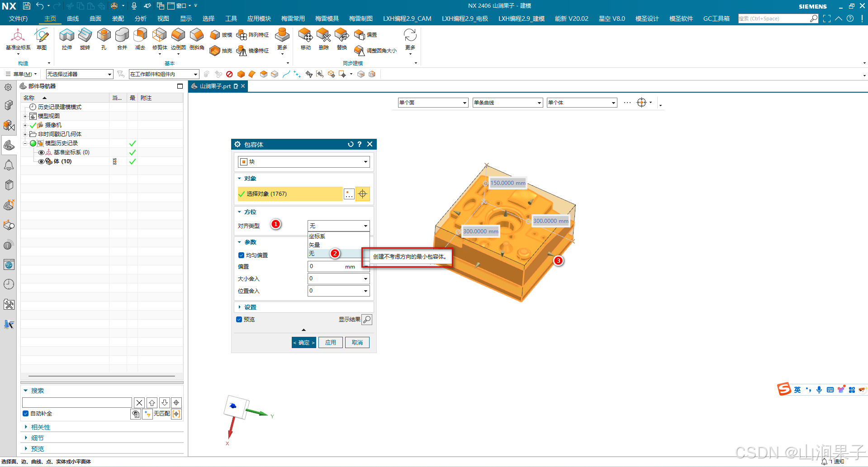
Task: Select the 拉伸 (Extrude) tool
Action: pyautogui.click(x=67, y=39)
